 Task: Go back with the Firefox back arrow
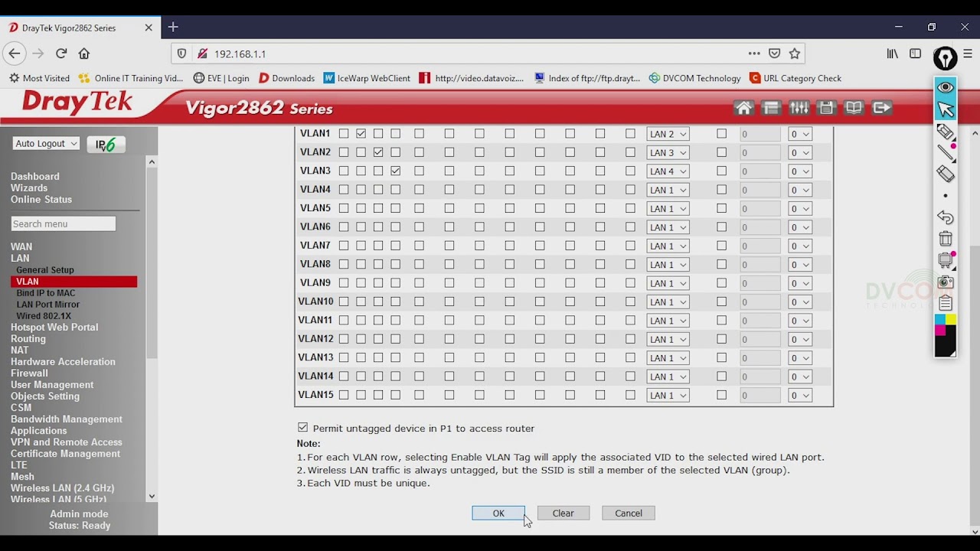(x=14, y=54)
